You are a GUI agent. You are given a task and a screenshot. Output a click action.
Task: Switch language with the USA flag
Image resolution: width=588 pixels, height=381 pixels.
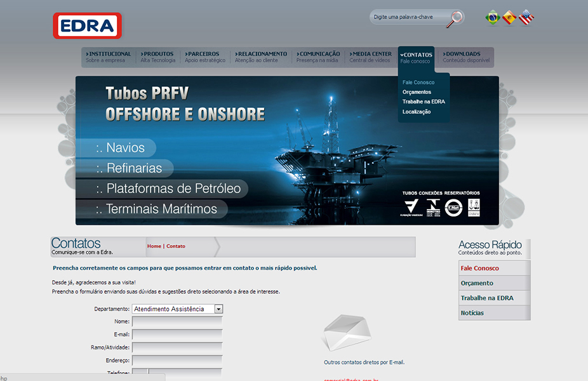[x=526, y=17]
